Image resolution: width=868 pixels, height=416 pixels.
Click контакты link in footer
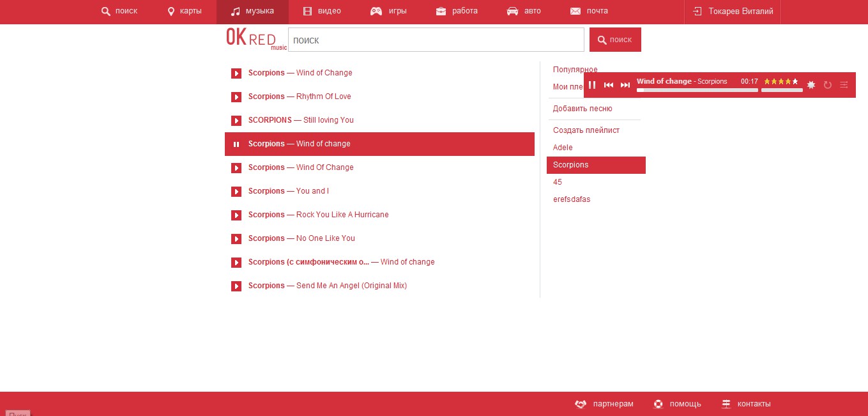tap(746, 404)
